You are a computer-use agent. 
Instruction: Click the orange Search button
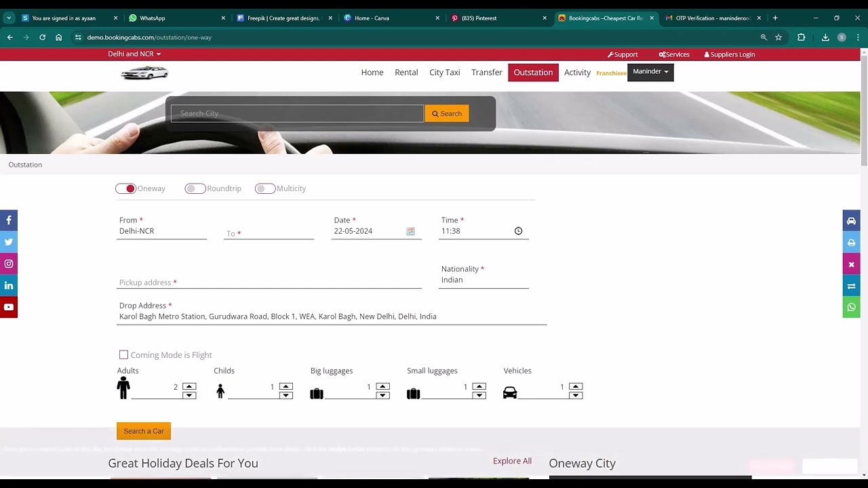[447, 114]
